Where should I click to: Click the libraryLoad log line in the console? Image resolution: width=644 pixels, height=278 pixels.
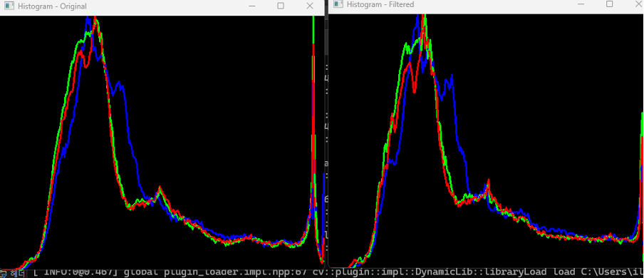point(338,272)
